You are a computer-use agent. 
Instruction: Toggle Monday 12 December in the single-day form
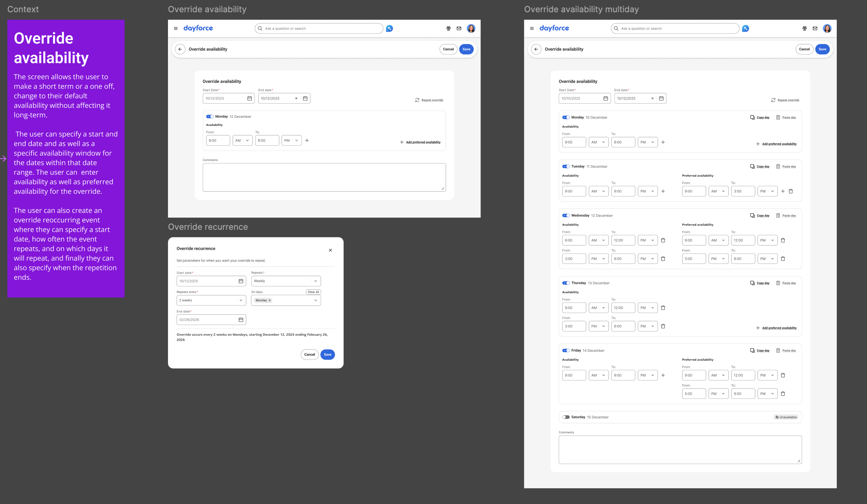point(210,117)
